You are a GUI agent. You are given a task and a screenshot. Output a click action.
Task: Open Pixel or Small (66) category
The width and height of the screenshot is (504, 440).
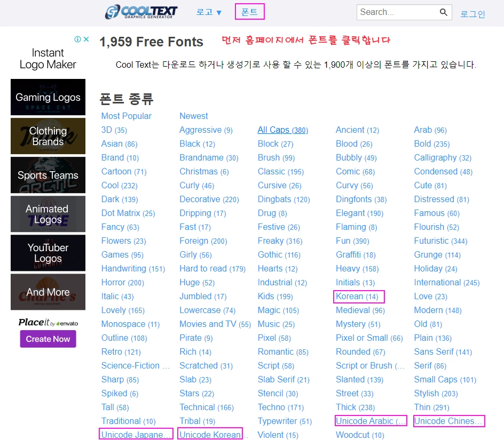369,338
